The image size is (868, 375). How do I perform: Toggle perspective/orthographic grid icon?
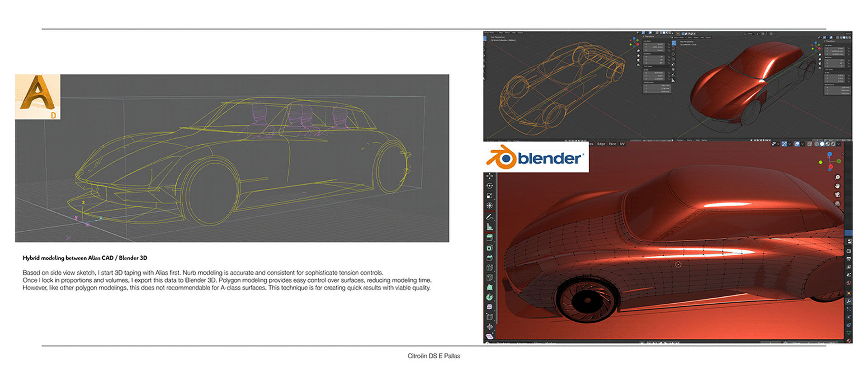point(837,204)
